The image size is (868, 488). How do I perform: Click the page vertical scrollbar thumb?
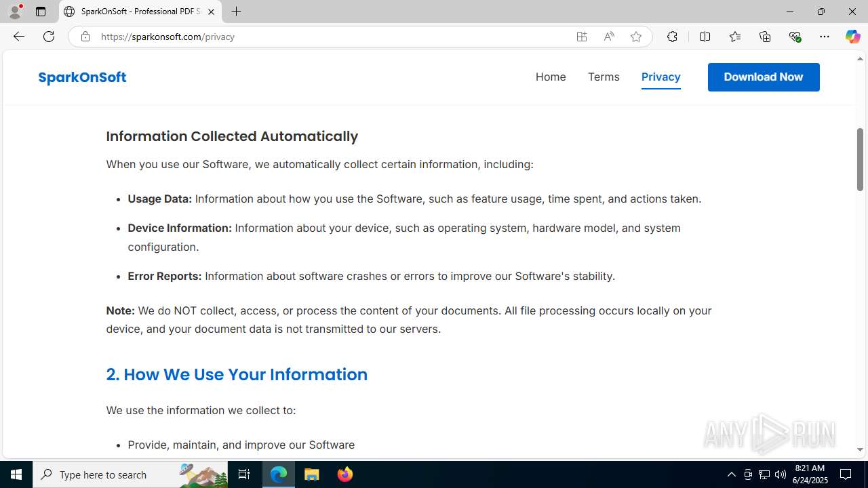860,159
